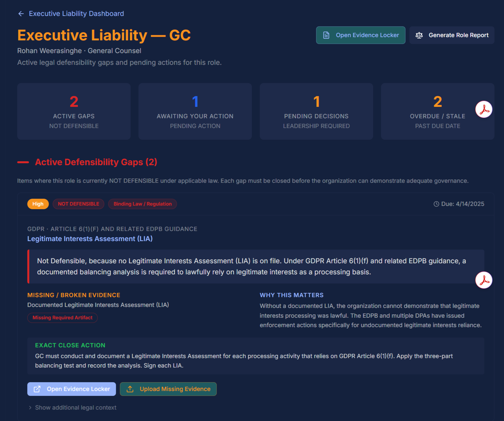Click the PDF icon beside the Not Defensible explanation
Image resolution: width=504 pixels, height=421 pixels.
[484, 280]
